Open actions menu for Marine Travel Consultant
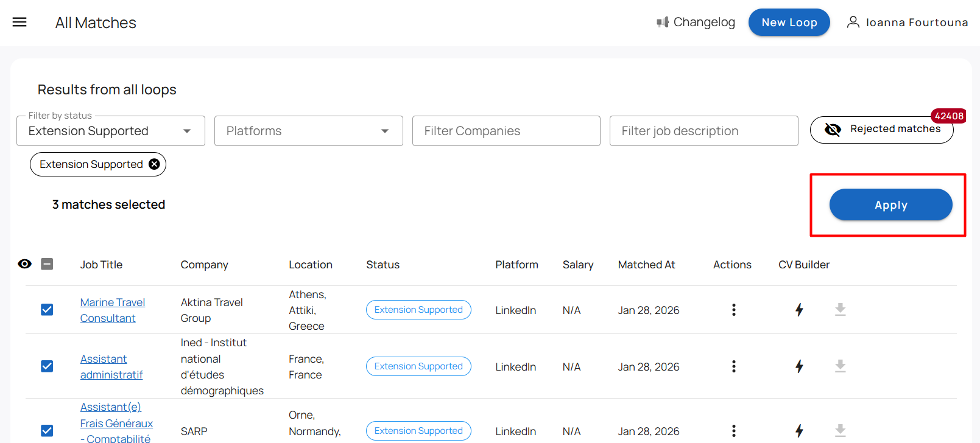Image resolution: width=980 pixels, height=443 pixels. (733, 310)
